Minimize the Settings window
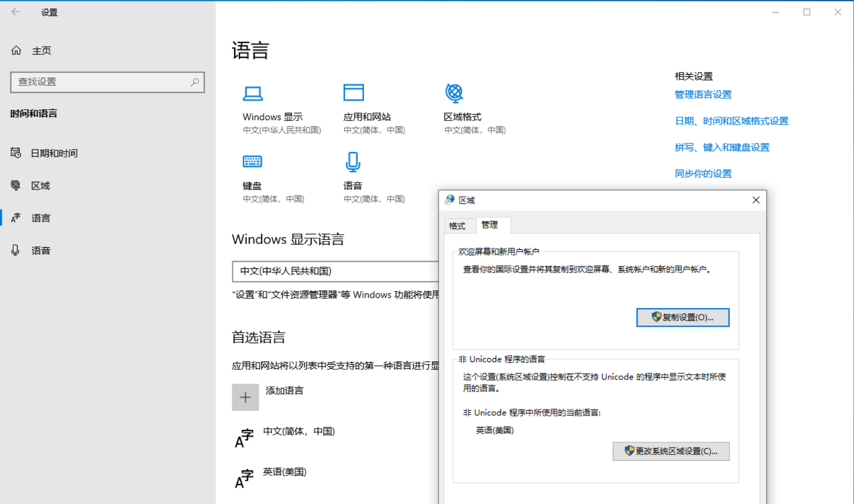854x504 pixels. [x=776, y=12]
